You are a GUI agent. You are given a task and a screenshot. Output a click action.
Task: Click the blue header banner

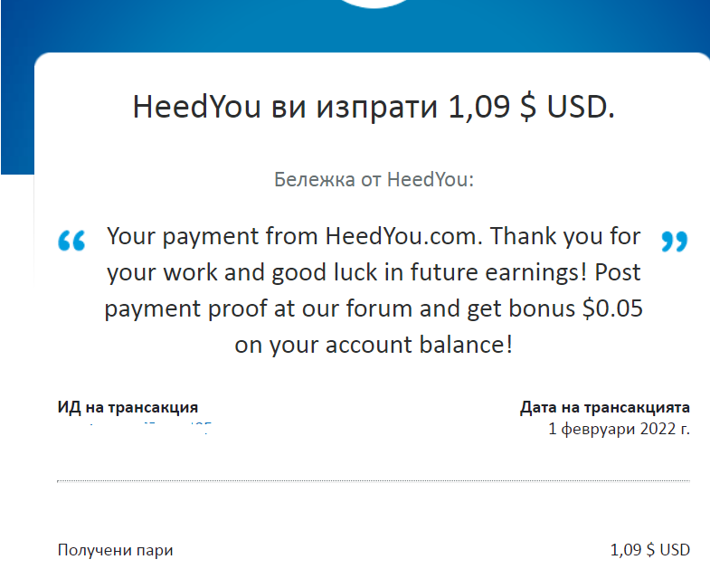355,27
